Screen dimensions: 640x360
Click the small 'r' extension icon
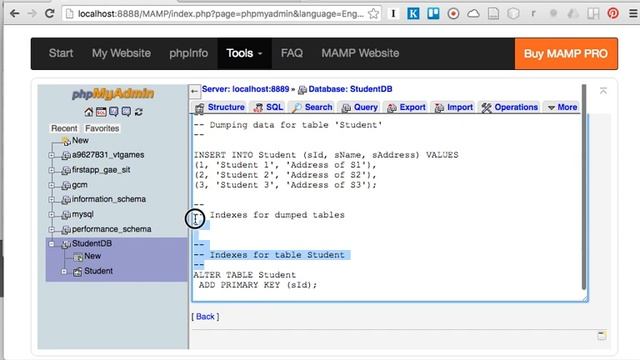point(533,13)
